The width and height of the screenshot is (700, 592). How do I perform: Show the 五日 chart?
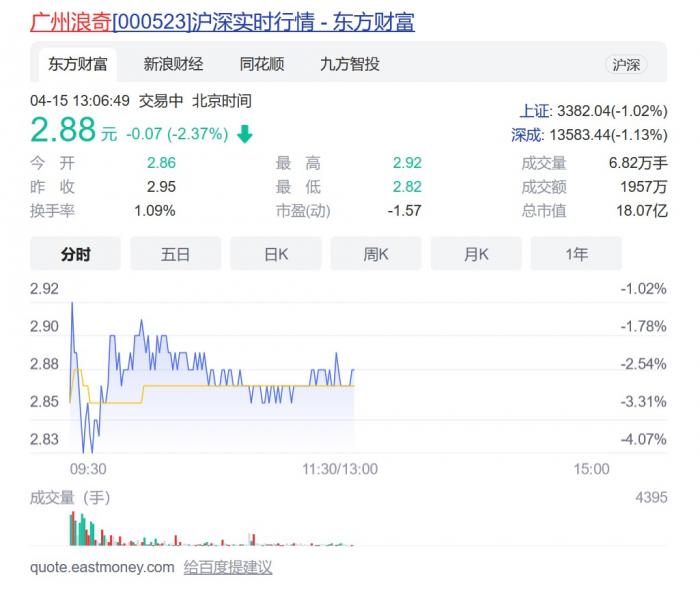coord(176,254)
